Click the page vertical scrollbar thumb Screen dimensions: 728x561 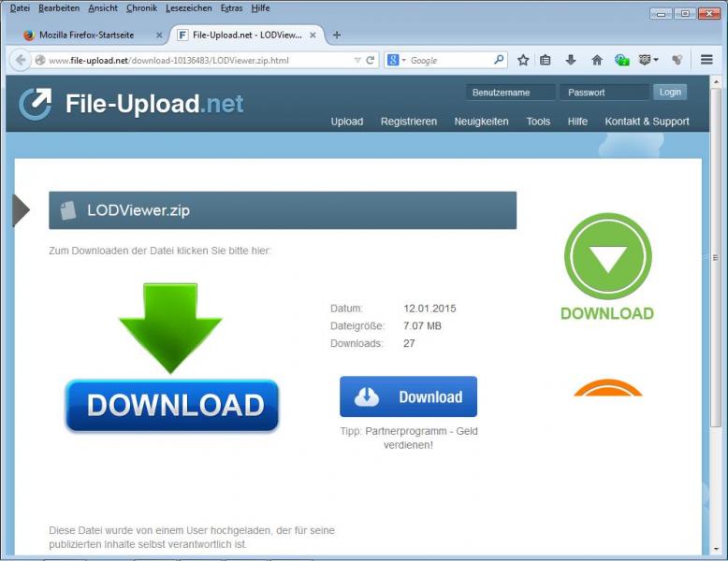[x=716, y=257]
